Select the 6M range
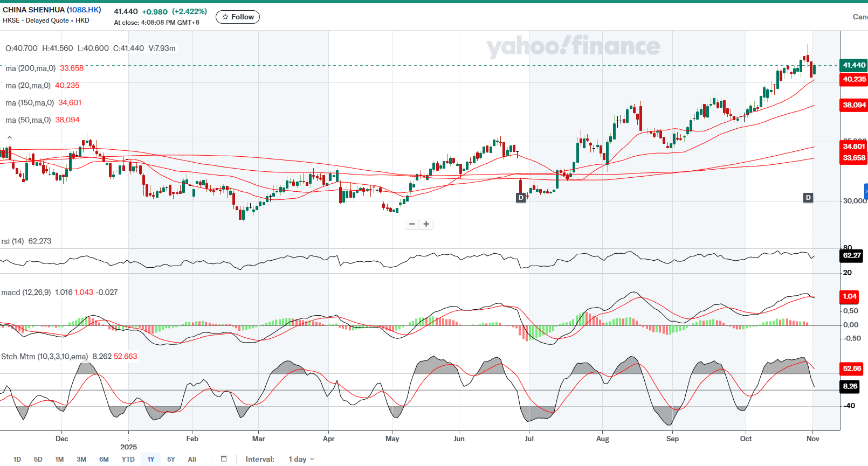Screen dimensions: 868x466 (104, 460)
